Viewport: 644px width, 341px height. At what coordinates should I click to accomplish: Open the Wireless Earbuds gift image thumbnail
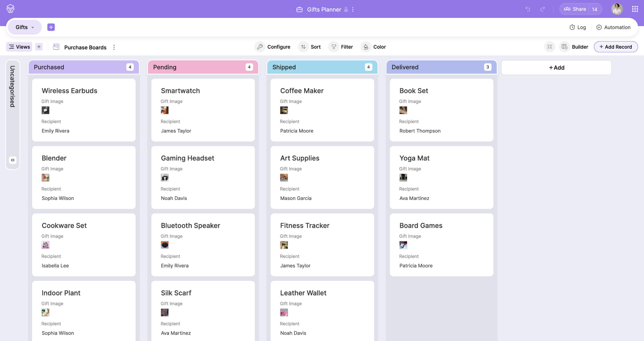point(45,110)
